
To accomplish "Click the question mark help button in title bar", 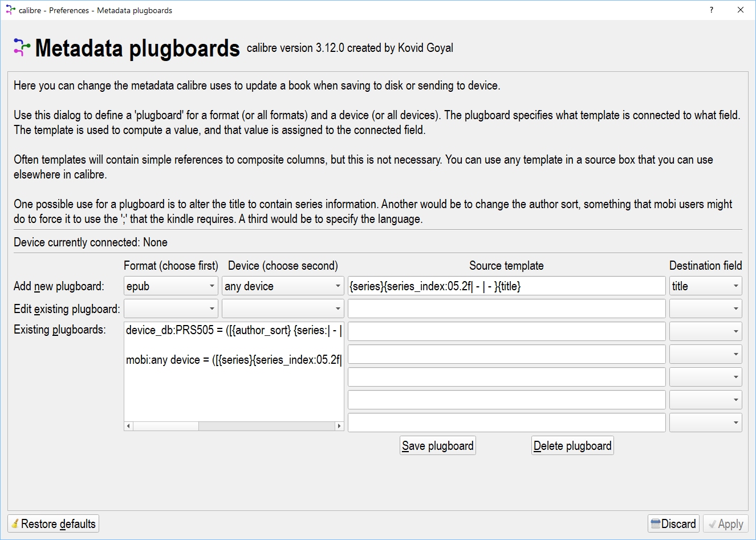I will tap(712, 10).
